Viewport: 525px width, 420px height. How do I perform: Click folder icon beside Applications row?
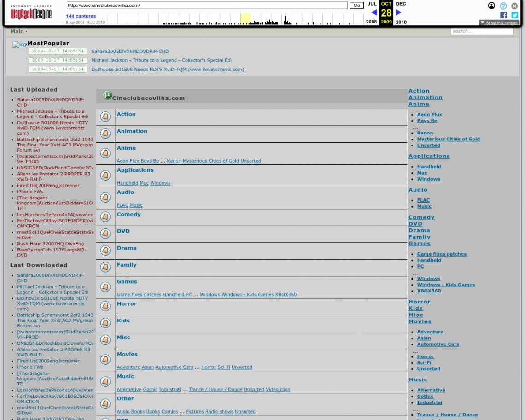pyautogui.click(x=105, y=175)
